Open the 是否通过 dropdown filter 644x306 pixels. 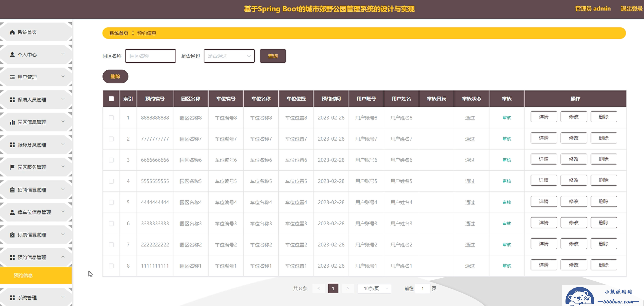(x=229, y=56)
